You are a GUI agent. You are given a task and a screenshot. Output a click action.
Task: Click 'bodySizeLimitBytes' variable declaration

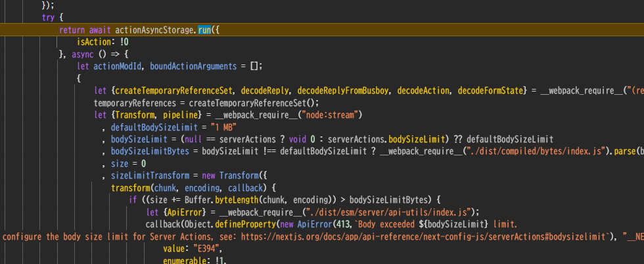point(150,151)
